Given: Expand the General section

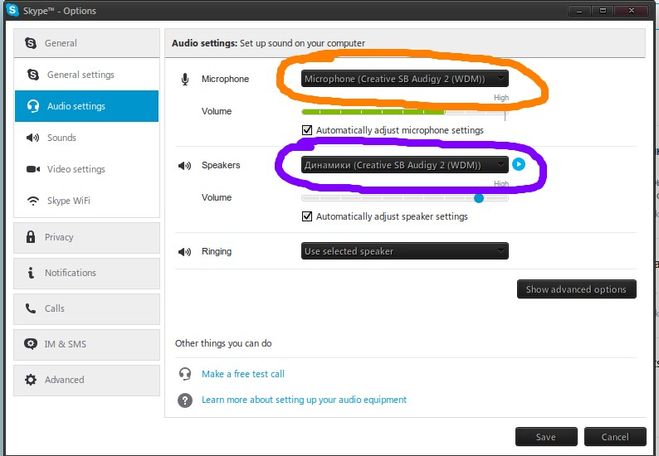Looking at the screenshot, I should (x=87, y=43).
